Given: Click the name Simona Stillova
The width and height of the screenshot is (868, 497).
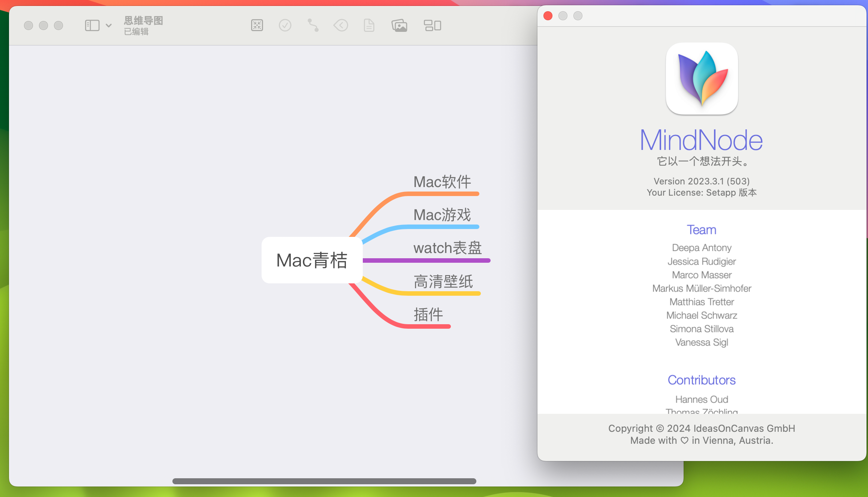Looking at the screenshot, I should point(702,329).
